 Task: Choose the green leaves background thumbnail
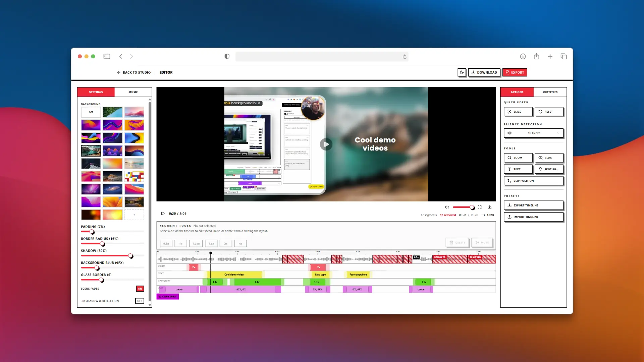click(112, 112)
